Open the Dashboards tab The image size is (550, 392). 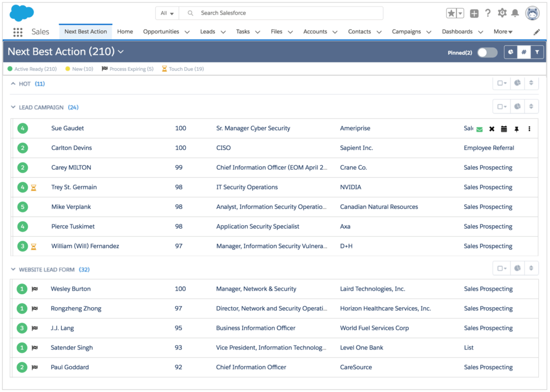[457, 32]
